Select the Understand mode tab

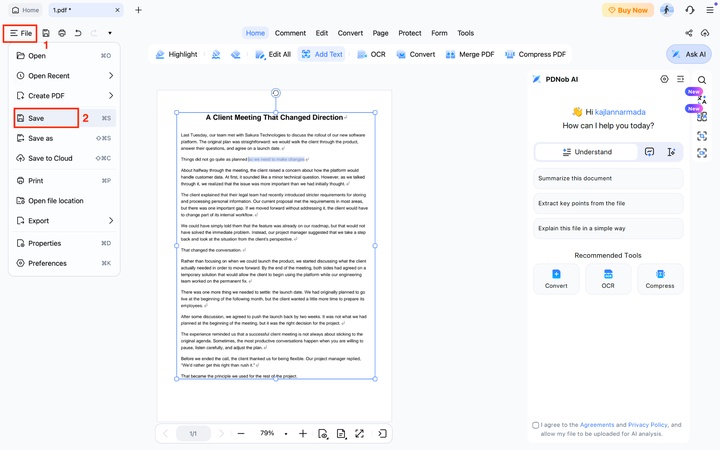(x=587, y=152)
